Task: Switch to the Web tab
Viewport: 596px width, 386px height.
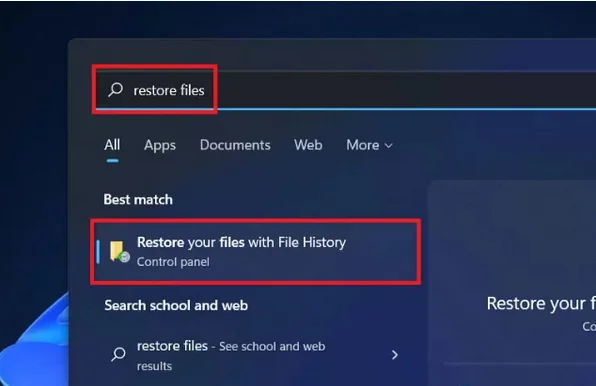Action: click(x=308, y=145)
